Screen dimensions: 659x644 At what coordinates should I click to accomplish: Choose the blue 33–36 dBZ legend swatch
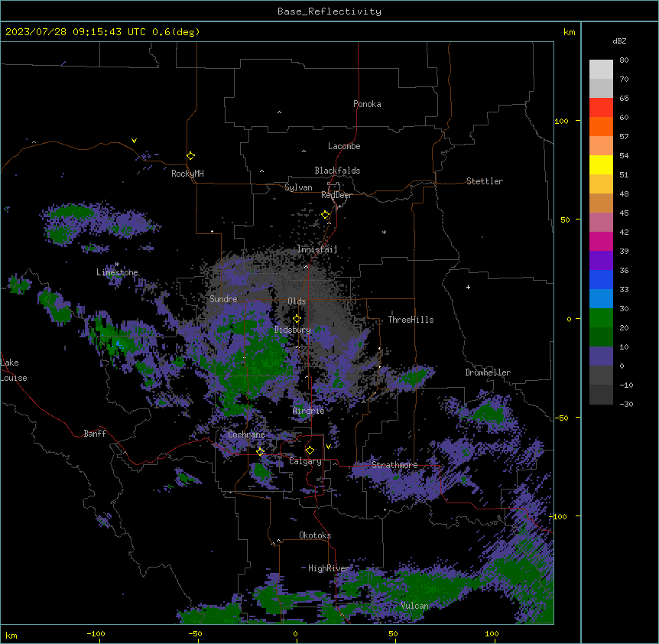pos(601,279)
